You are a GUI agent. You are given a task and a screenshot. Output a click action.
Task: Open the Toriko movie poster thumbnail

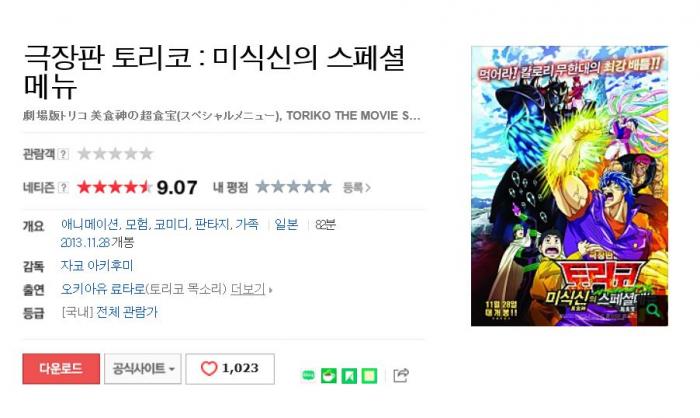570,186
